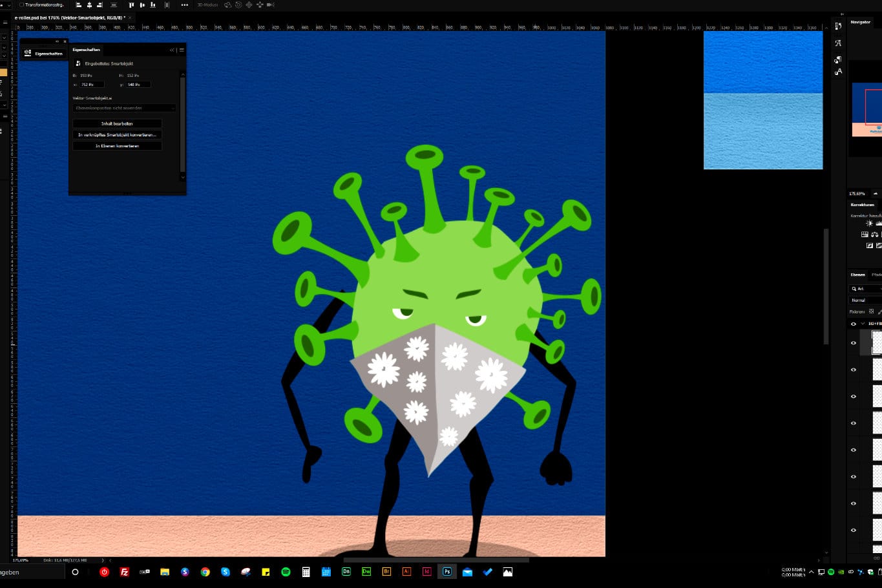Enable the Transformationsstrg. checkbox

pyautogui.click(x=21, y=5)
